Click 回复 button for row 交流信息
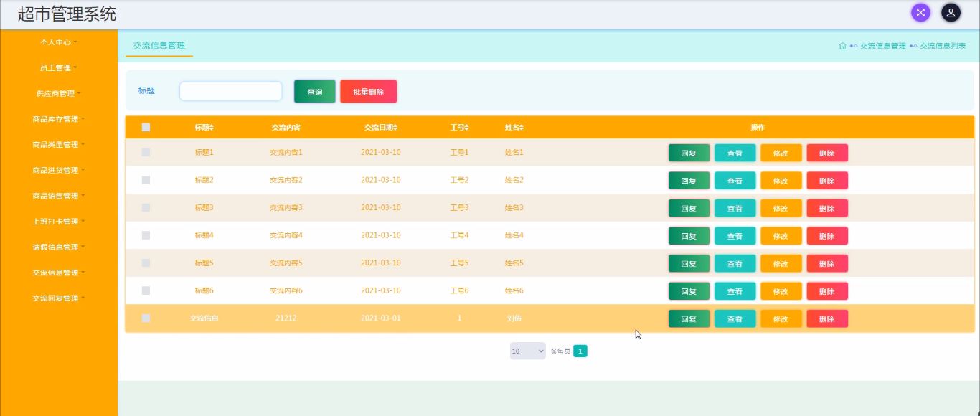 click(x=689, y=319)
